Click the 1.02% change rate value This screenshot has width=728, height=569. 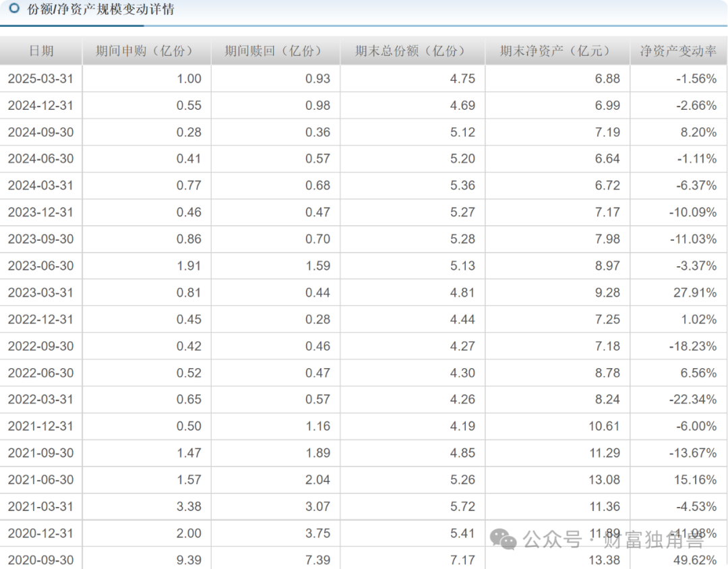[699, 320]
